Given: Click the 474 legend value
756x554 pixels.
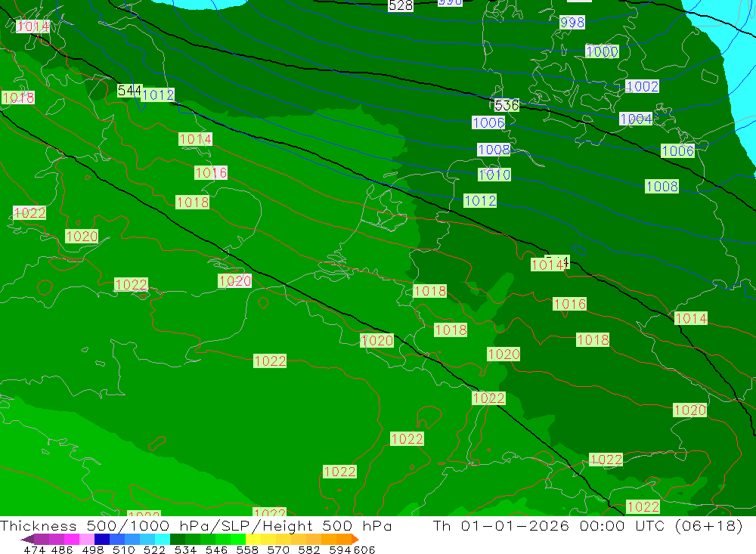Looking at the screenshot, I should click(34, 549).
